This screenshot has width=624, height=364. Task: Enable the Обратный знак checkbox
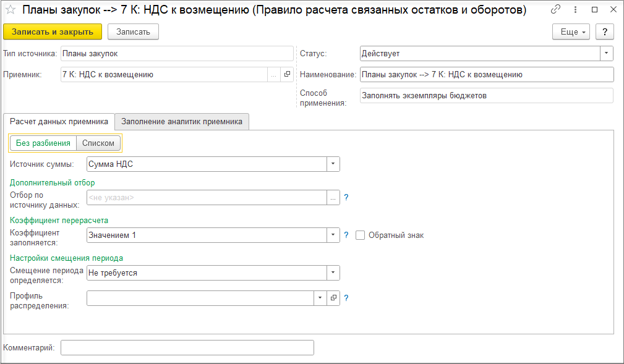click(x=361, y=235)
